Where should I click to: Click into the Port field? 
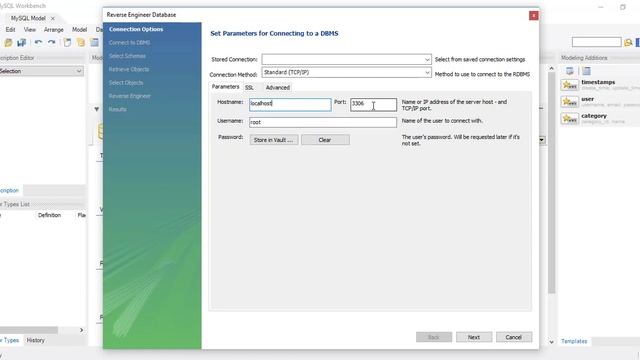click(x=373, y=104)
